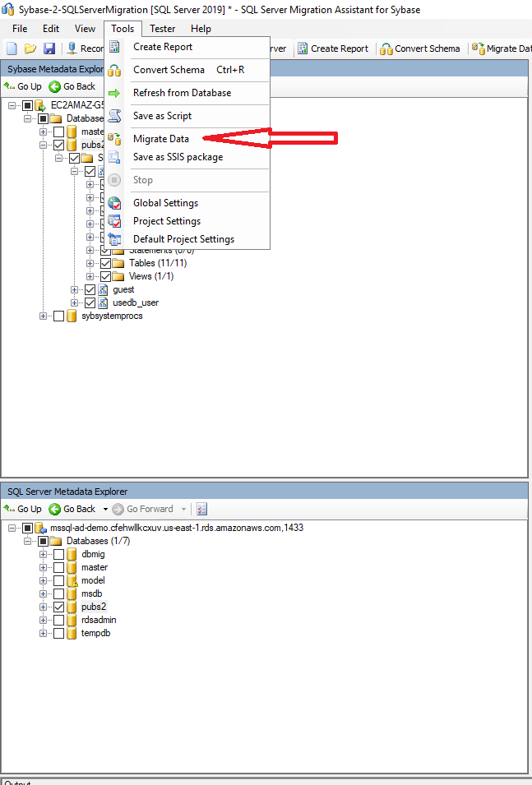
Task: Click the tree sync icon beside Go Forward
Action: [x=201, y=509]
